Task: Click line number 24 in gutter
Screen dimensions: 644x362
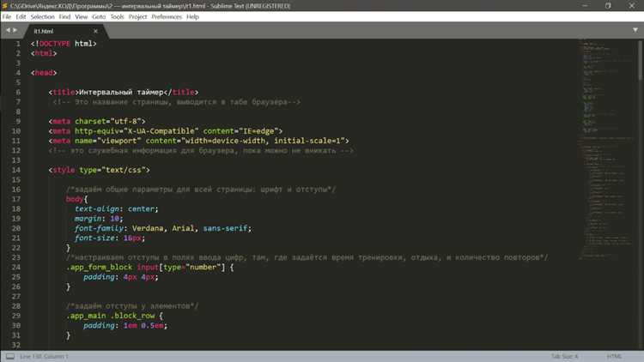Action: click(16, 267)
